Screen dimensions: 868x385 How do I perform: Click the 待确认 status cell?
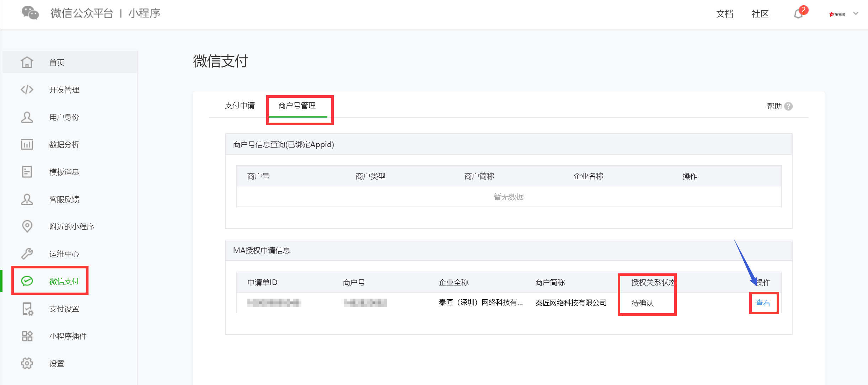click(x=643, y=303)
